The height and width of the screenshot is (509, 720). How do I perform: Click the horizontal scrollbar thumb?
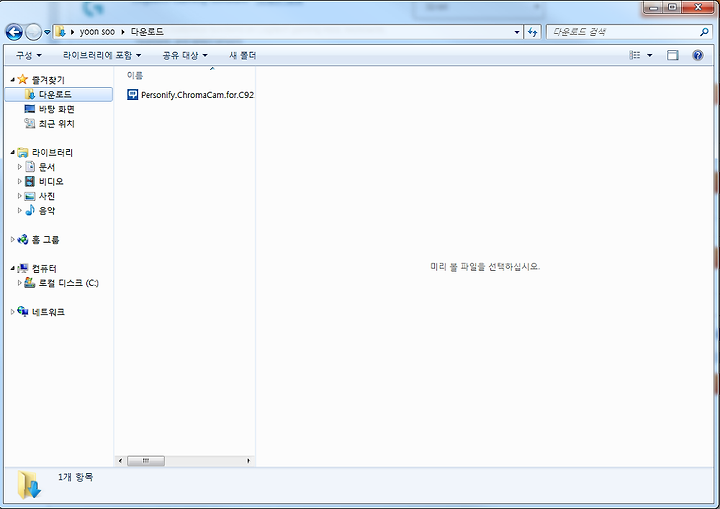coord(146,460)
